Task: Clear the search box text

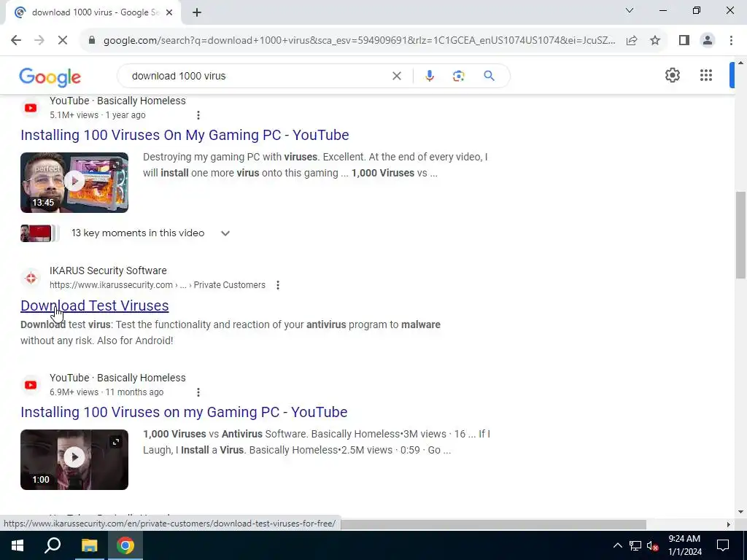Action: pos(396,76)
